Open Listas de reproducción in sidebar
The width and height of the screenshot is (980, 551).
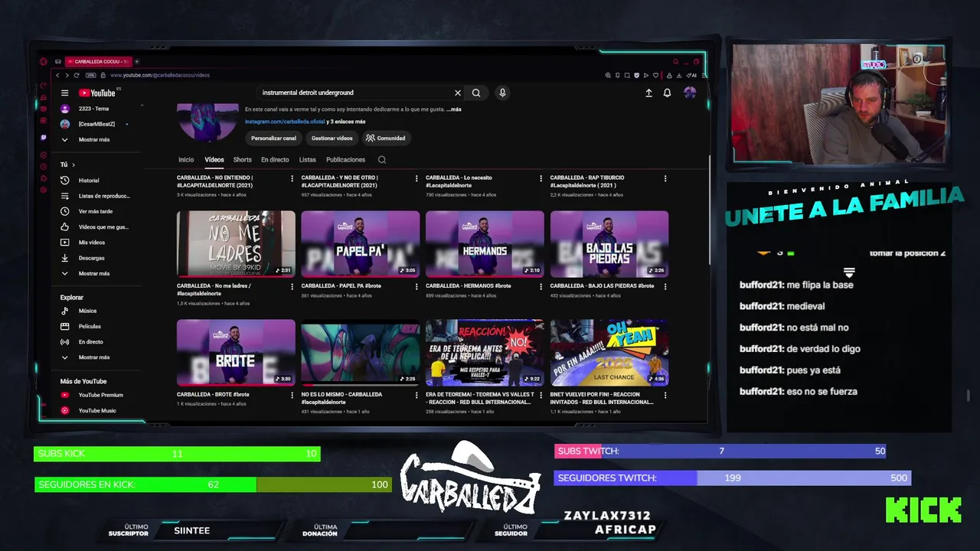click(95, 196)
